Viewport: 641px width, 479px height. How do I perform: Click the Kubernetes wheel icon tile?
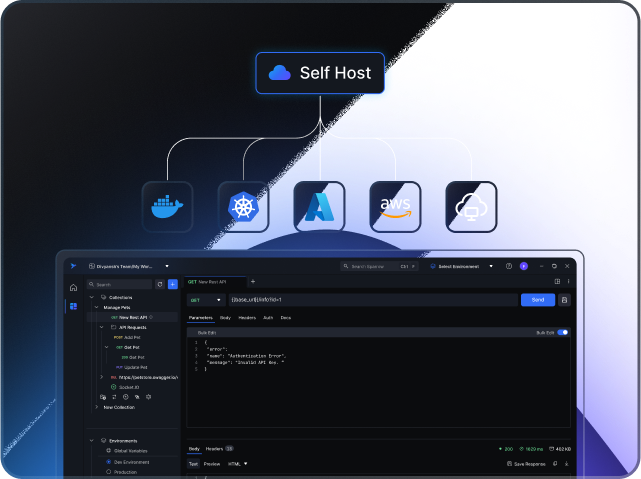243,207
